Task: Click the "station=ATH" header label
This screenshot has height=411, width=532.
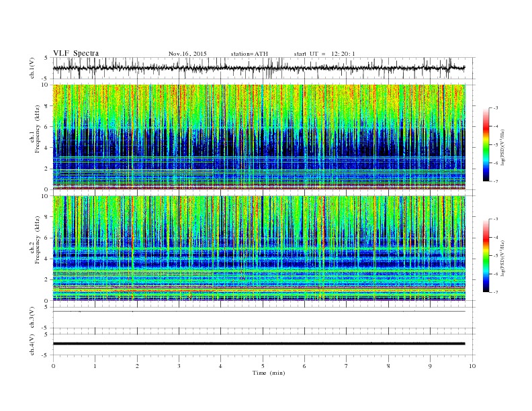Action: point(249,54)
